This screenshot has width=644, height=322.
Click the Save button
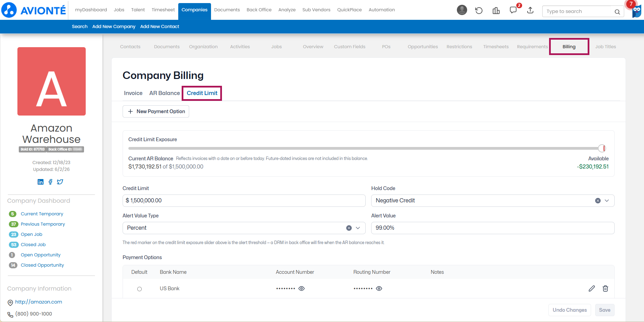coord(604,310)
